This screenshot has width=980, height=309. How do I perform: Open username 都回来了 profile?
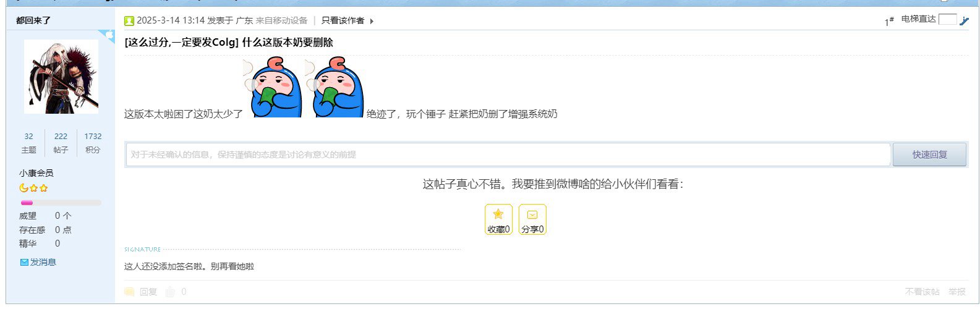tap(33, 20)
